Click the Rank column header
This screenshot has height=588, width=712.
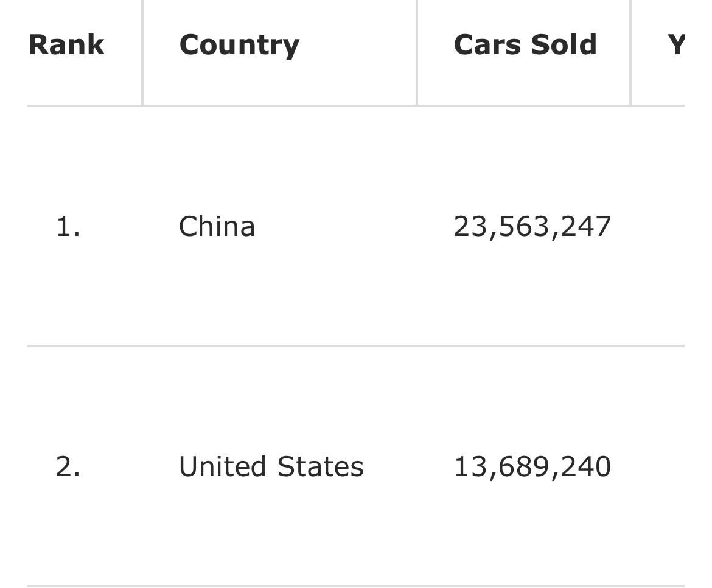pyautogui.click(x=66, y=45)
